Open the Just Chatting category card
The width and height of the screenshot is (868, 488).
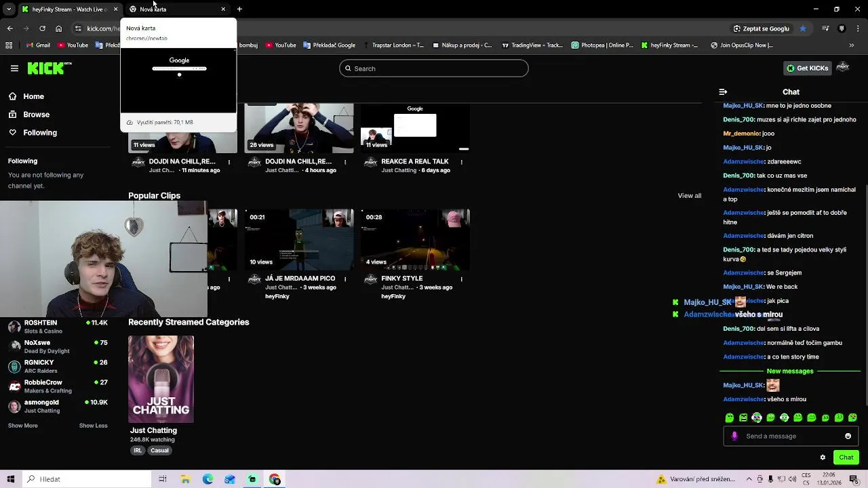coord(161,379)
